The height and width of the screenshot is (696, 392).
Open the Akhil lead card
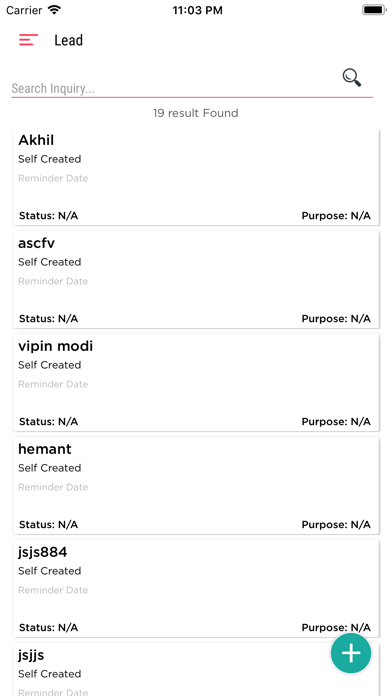pos(196,177)
